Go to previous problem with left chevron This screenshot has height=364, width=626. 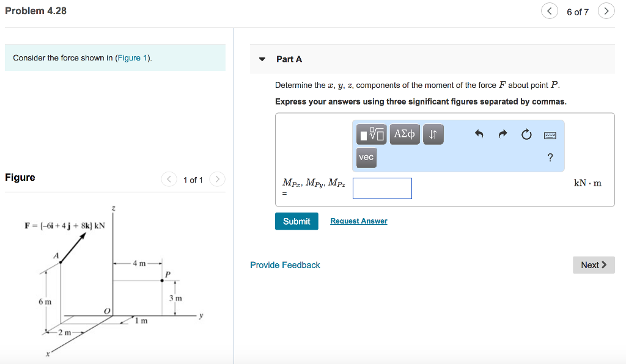click(549, 10)
